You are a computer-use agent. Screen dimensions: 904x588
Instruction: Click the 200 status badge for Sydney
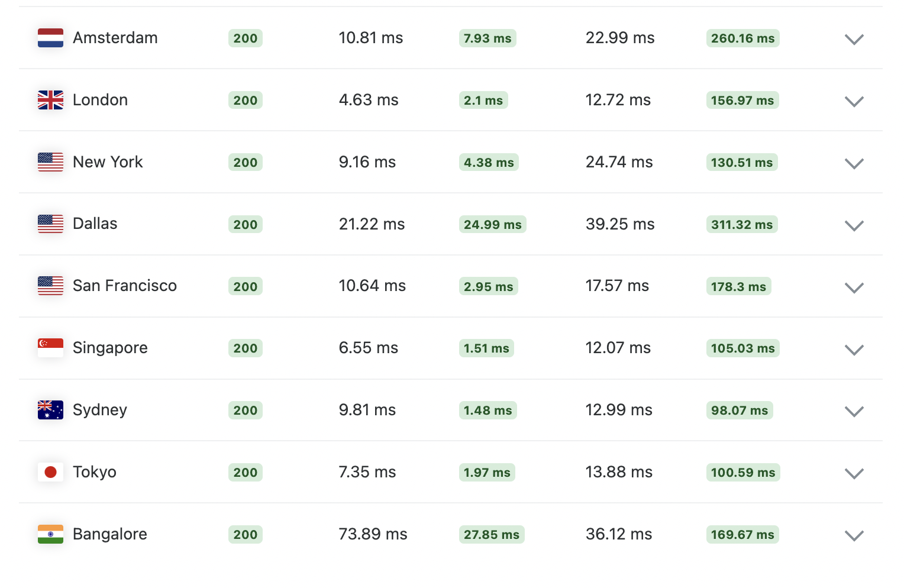coord(245,411)
